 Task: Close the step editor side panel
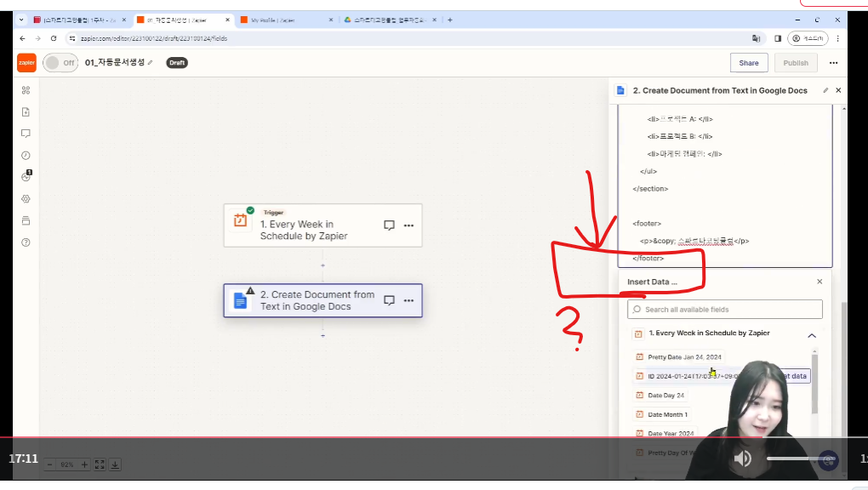838,90
